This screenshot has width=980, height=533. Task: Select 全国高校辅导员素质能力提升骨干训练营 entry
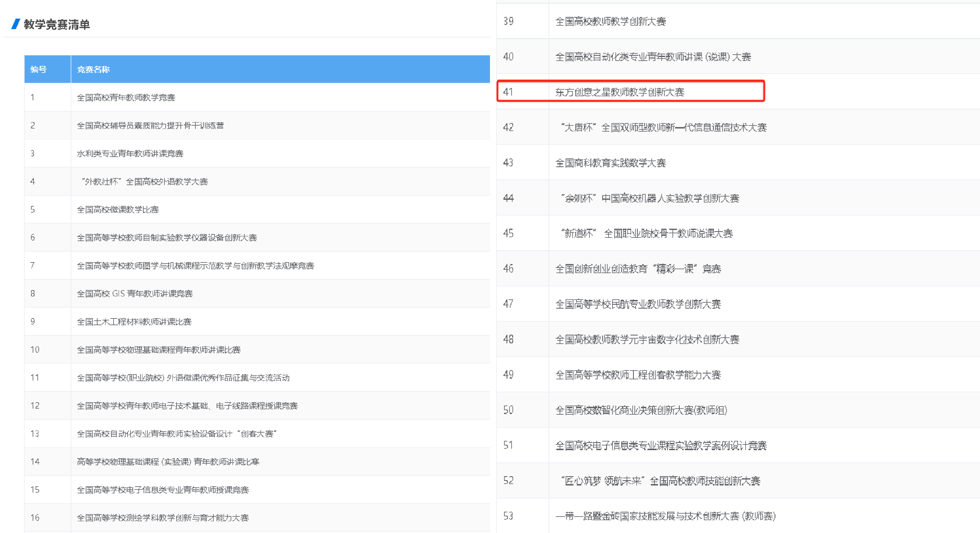pos(150,126)
